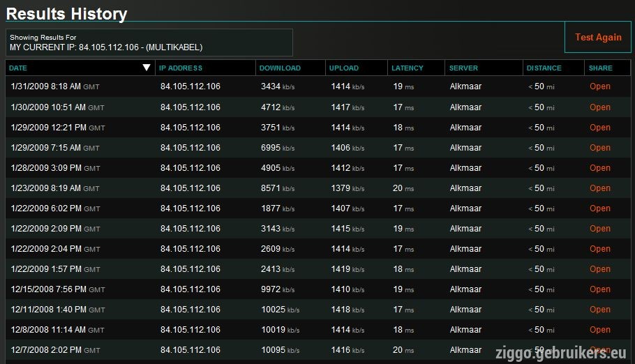Image resolution: width=635 pixels, height=364 pixels.
Task: Sort by IP ADDRESS column header
Action: point(181,68)
